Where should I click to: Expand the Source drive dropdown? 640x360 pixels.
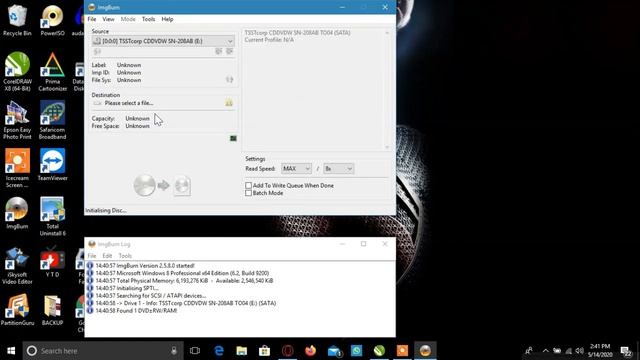tap(230, 41)
